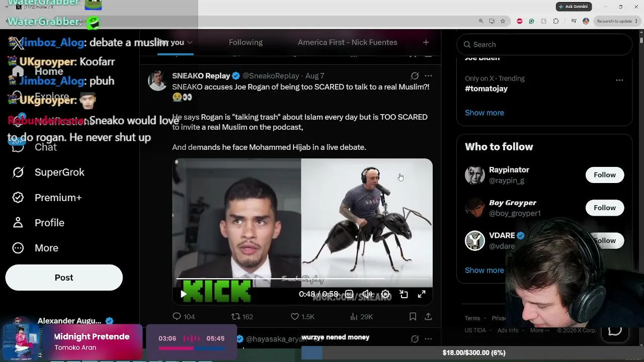The width and height of the screenshot is (644, 362).
Task: Bookmark this page with the star icon
Action: [503, 21]
